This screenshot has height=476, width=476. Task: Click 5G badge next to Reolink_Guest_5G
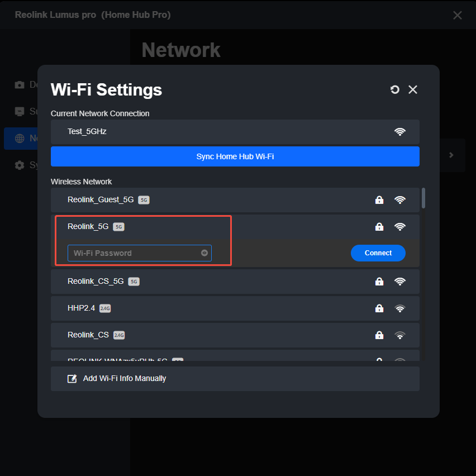144,200
